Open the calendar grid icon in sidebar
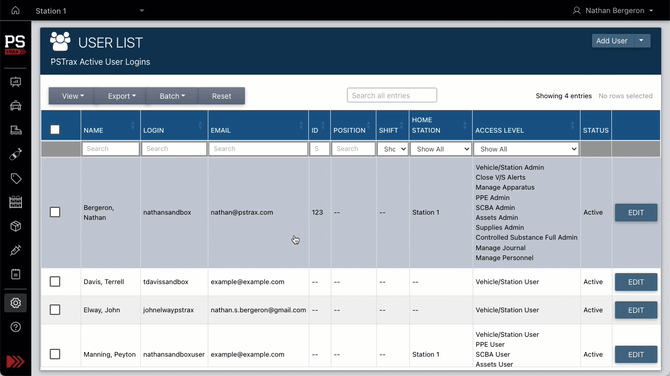The height and width of the screenshot is (376, 670). tap(16, 202)
